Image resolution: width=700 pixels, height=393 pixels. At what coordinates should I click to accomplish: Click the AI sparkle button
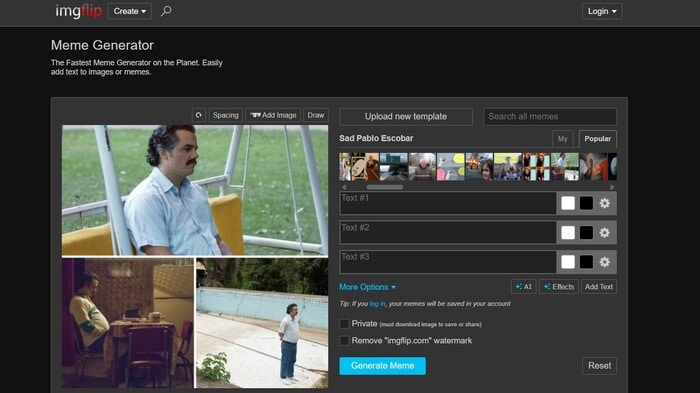523,287
